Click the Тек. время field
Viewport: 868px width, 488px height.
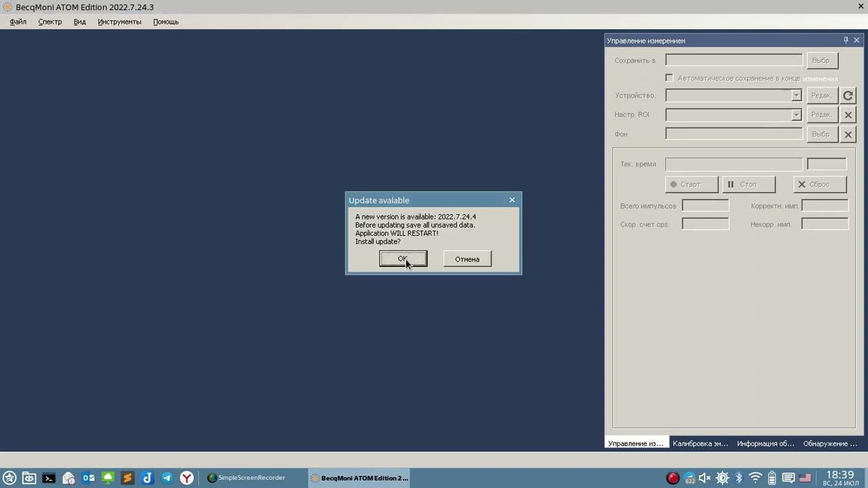pos(734,164)
